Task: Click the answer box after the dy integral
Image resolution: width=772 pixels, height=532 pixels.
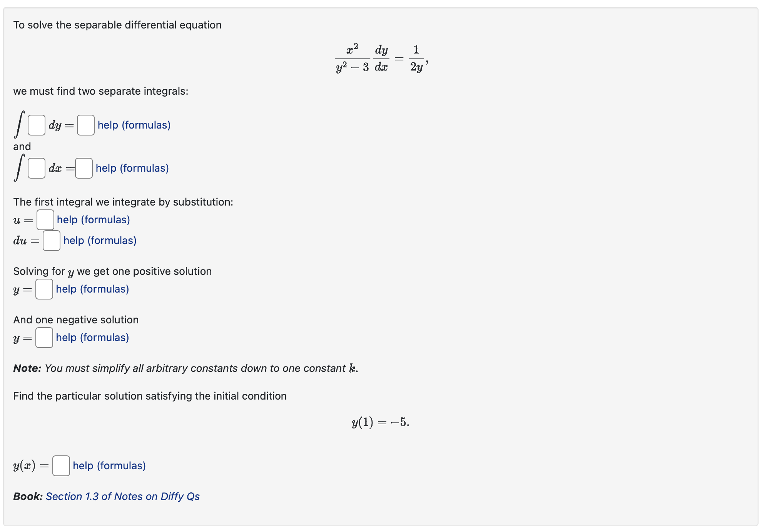Action: pos(86,125)
